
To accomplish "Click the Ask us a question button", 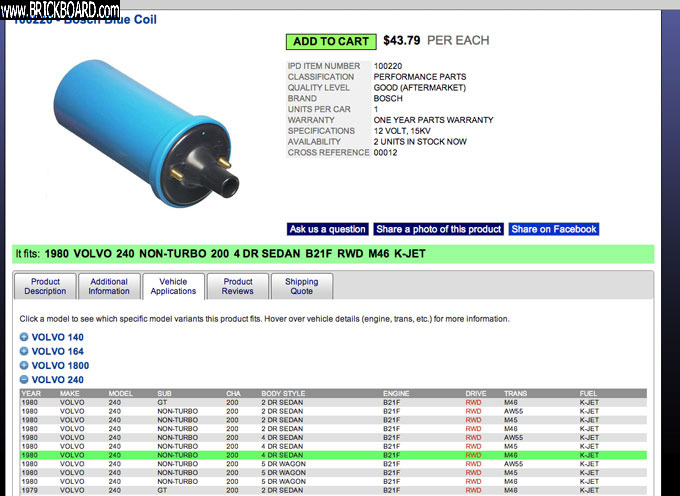I will [x=328, y=229].
